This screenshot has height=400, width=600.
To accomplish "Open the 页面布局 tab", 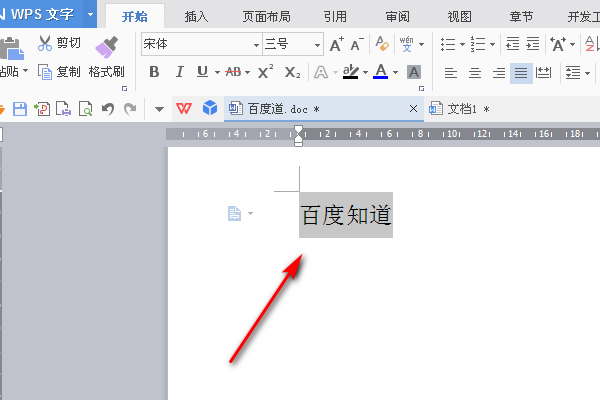I will pos(267,17).
